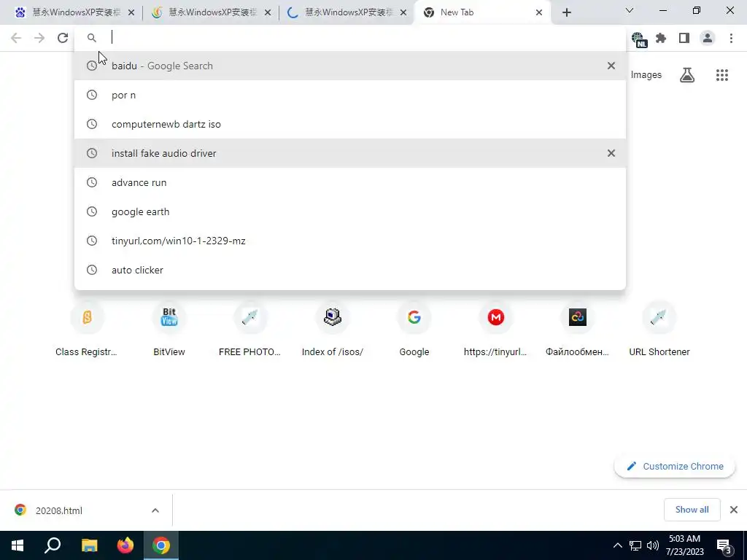Open a new tab with plus button

point(566,12)
